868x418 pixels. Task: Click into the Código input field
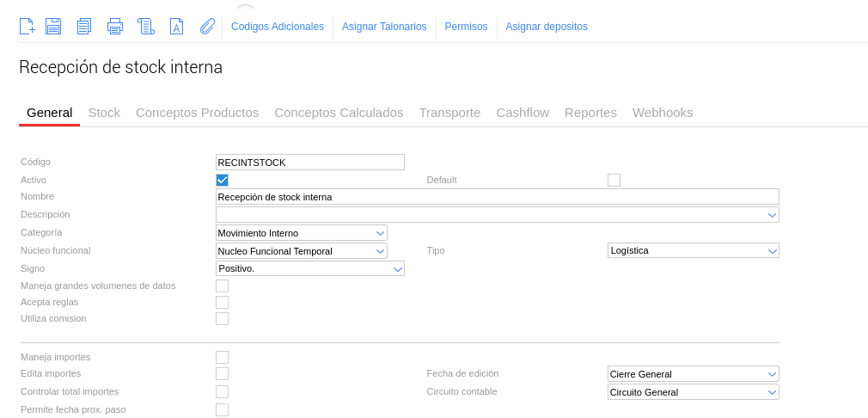[x=309, y=163]
